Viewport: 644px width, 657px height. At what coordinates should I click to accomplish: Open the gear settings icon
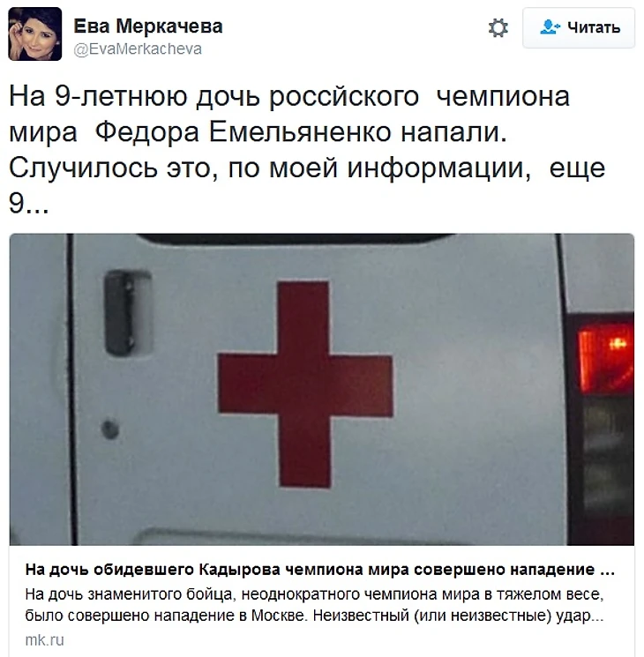(x=498, y=28)
